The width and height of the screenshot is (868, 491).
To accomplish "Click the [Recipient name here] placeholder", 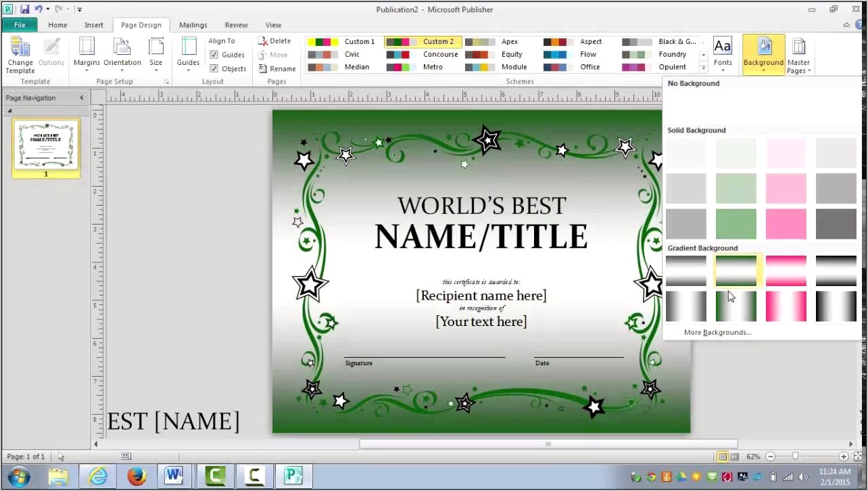I will pos(481,296).
